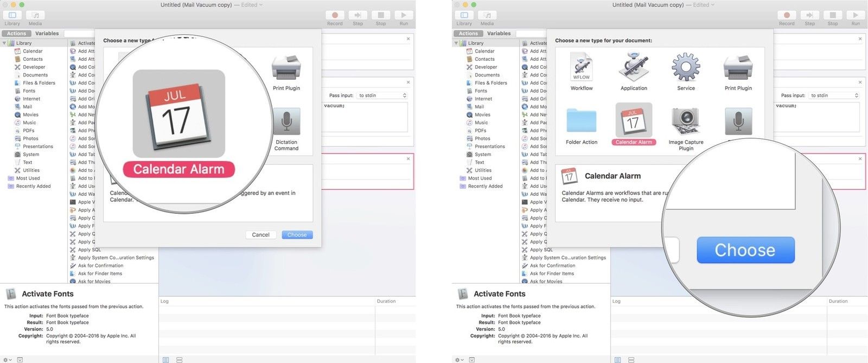Select the Image Capture Plugin icon
The image size is (868, 363).
coord(686,121)
